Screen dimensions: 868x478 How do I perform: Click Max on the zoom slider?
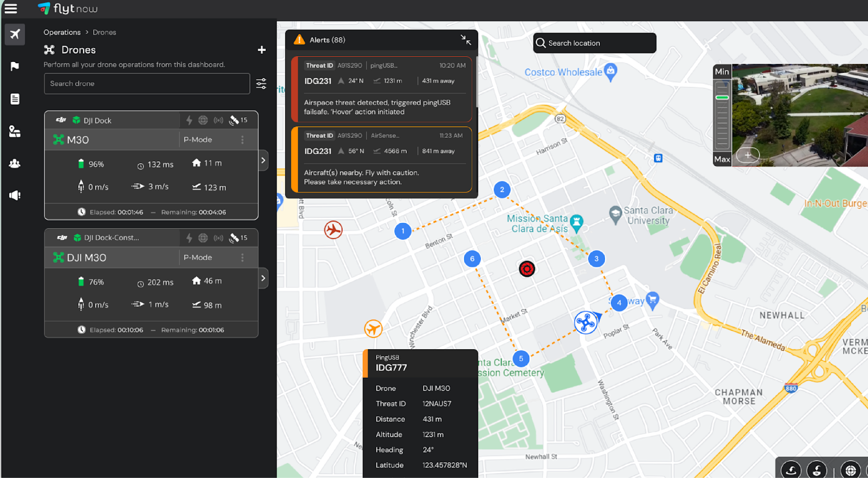[722, 159]
